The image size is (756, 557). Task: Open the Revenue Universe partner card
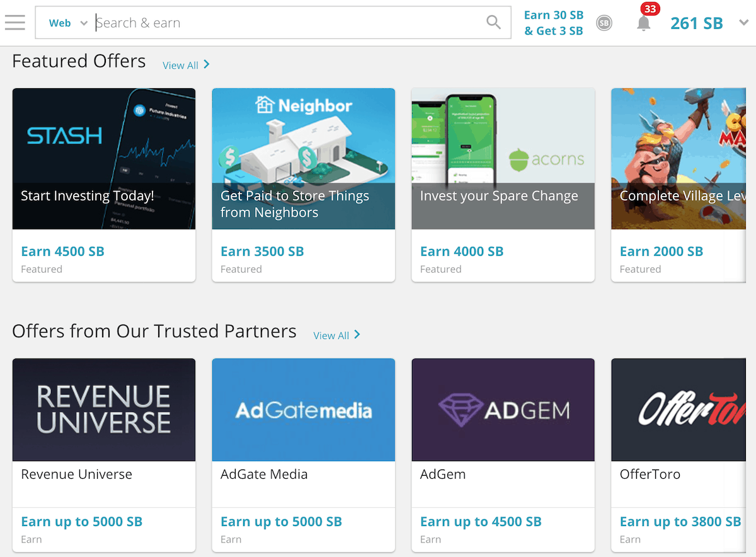103,410
